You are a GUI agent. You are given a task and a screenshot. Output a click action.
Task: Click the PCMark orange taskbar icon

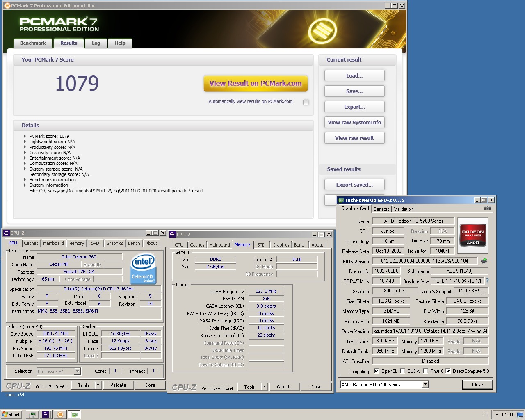60,415
